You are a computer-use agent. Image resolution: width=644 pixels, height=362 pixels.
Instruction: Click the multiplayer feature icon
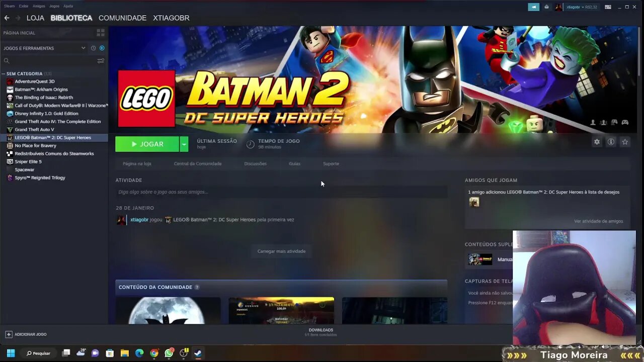[x=603, y=122]
